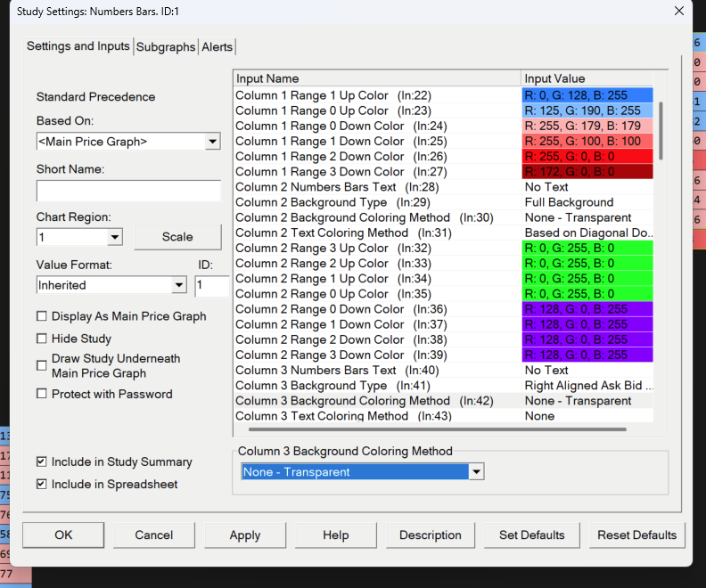This screenshot has width=706, height=588.
Task: Expand the Value Format dropdown
Action: [177, 285]
